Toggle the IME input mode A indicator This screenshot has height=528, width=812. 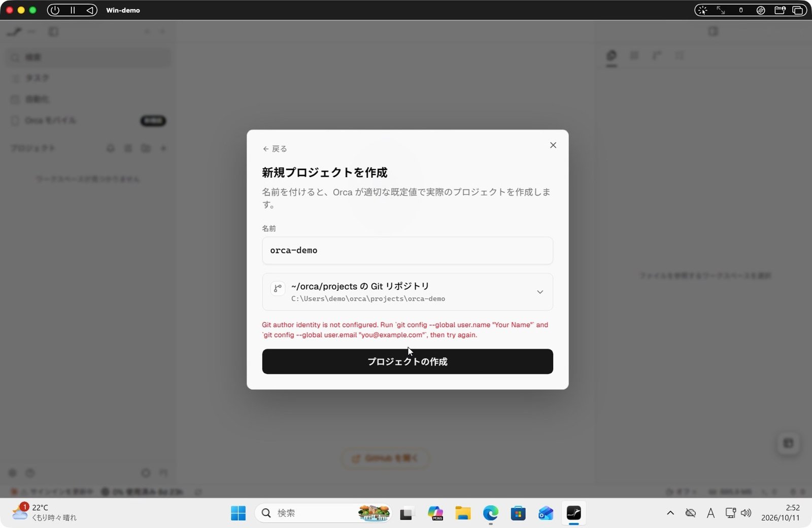pos(710,513)
